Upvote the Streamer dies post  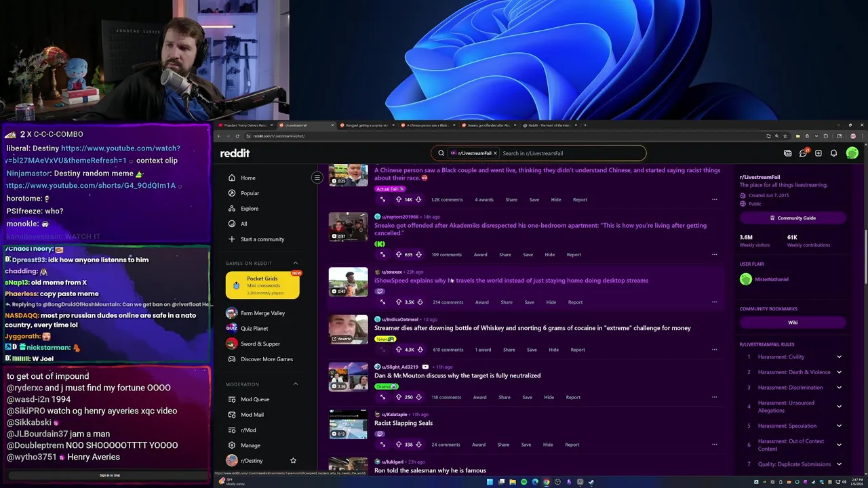[x=399, y=350]
